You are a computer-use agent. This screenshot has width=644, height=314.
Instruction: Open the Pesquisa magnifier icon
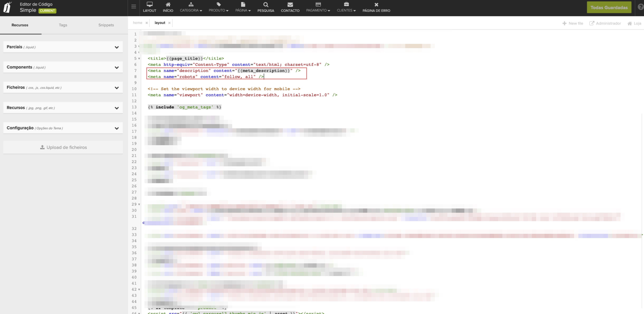pyautogui.click(x=266, y=5)
